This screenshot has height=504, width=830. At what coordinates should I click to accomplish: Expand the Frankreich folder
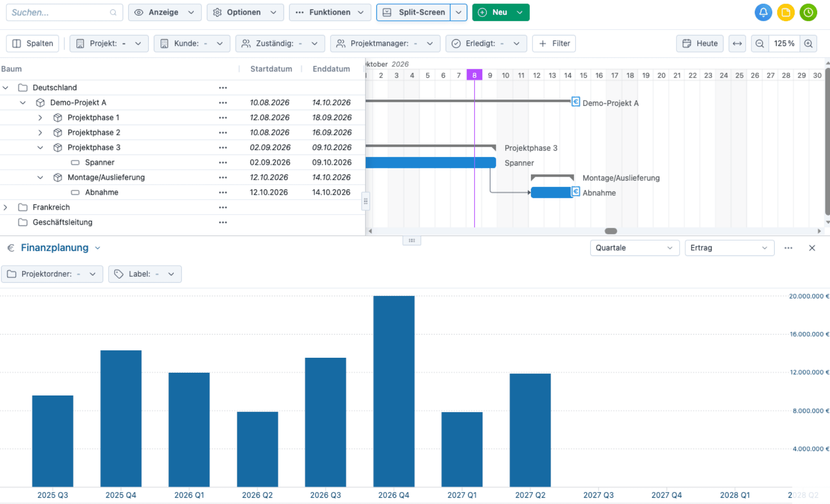pos(6,207)
